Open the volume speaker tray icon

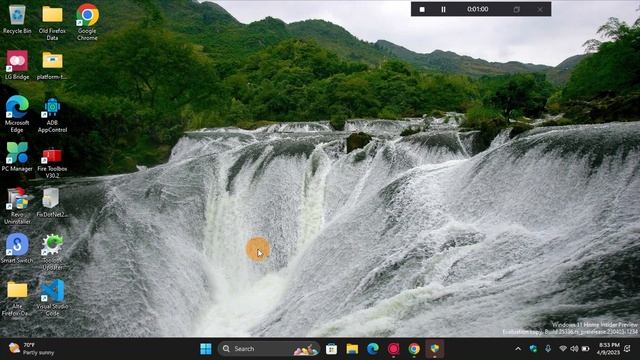tap(574, 349)
